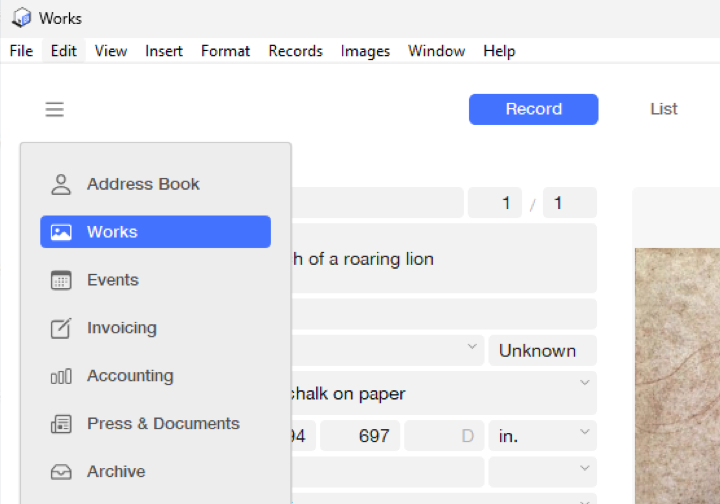Viewport: 720px width, 504px height.
Task: Open the File menu
Action: tap(21, 51)
